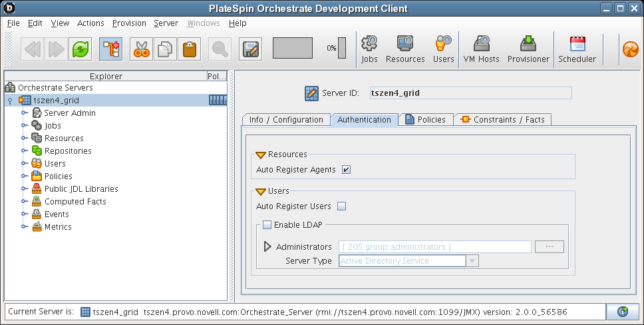Uncheck Auto Register Agents checkbox
Screen dimensions: 644x325
(x=346, y=170)
